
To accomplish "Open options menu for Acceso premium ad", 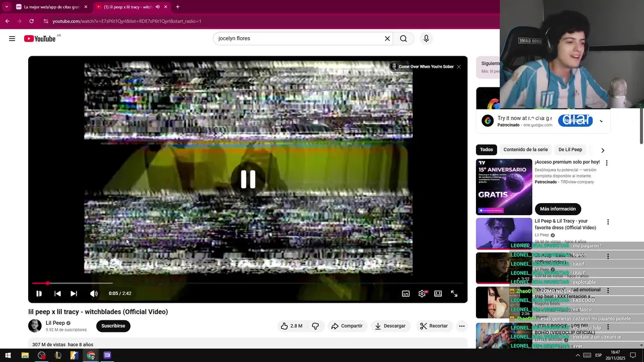I will (607, 163).
